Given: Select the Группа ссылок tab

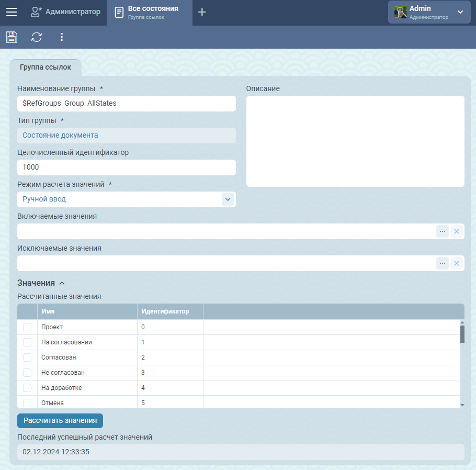Looking at the screenshot, I should (x=46, y=68).
